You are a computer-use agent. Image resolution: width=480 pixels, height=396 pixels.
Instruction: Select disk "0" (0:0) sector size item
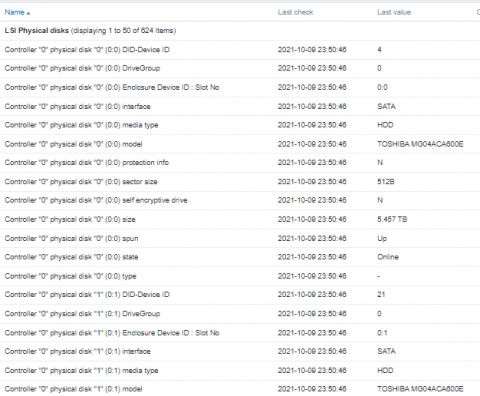click(x=81, y=182)
